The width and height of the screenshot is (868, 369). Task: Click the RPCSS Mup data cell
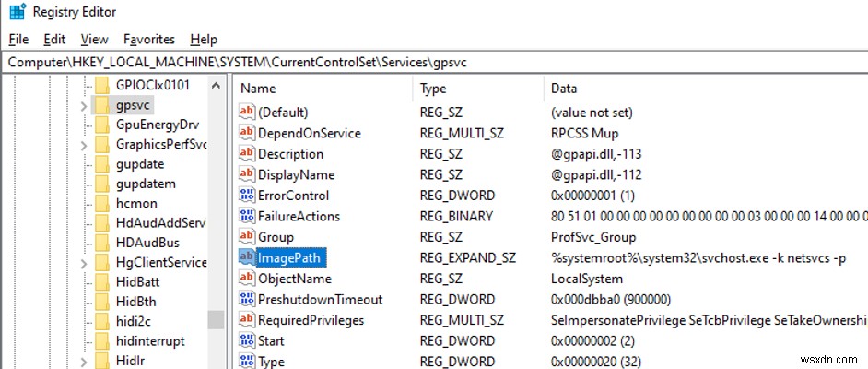click(x=584, y=133)
